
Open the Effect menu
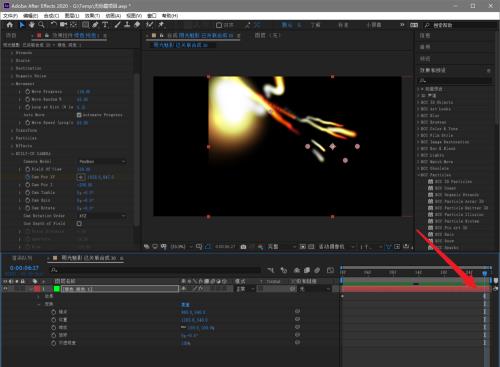(x=92, y=16)
